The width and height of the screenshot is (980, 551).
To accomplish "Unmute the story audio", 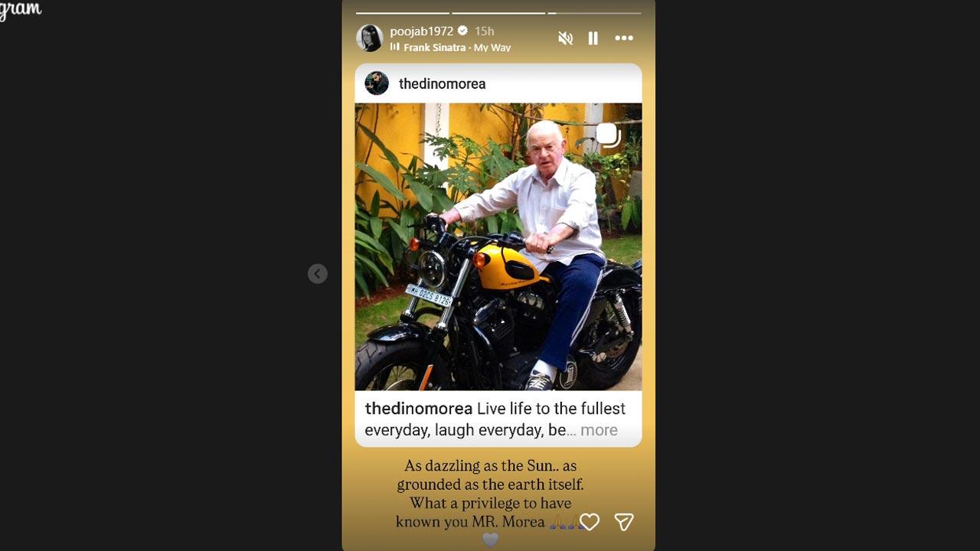I will coord(565,38).
